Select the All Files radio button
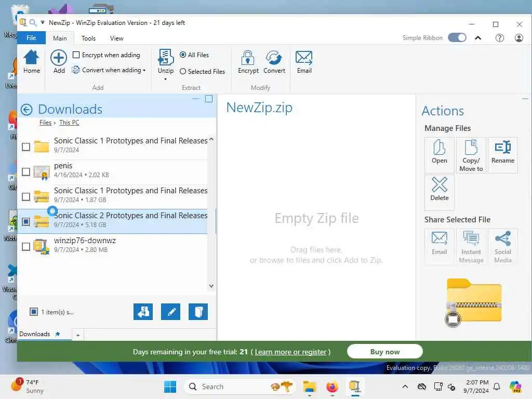Viewport: 532px width, 399px height. 183,55
